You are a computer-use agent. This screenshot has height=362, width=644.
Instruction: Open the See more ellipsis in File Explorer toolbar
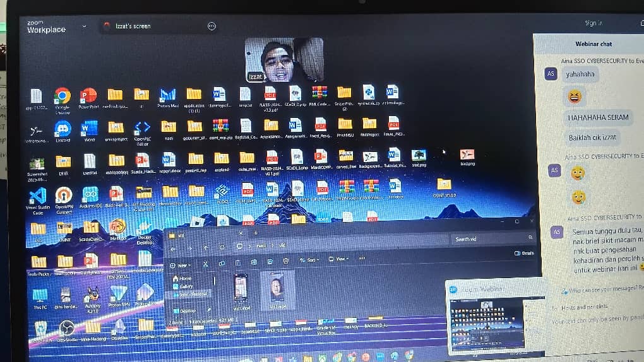click(x=362, y=258)
